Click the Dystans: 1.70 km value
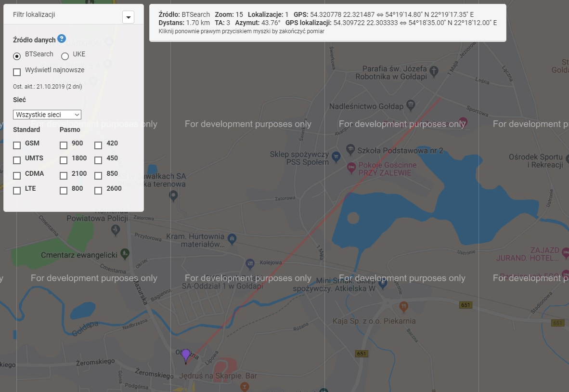569x392 pixels. coord(184,23)
